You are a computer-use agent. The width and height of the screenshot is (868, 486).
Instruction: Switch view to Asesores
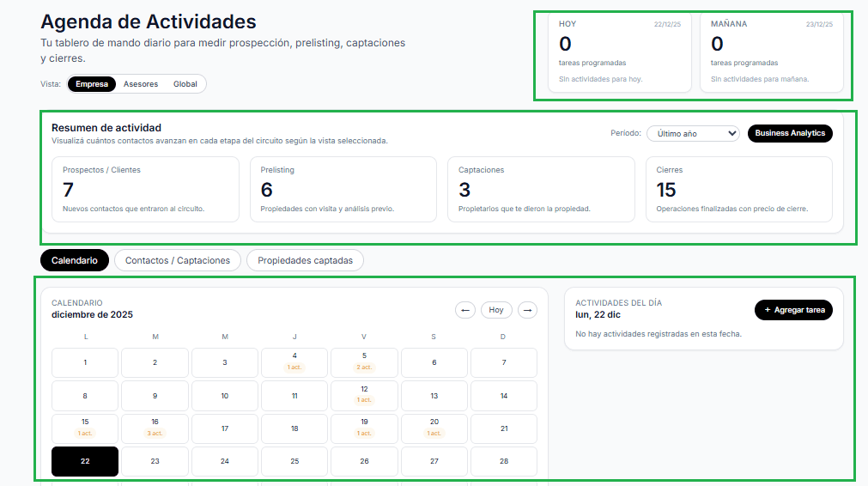click(141, 84)
